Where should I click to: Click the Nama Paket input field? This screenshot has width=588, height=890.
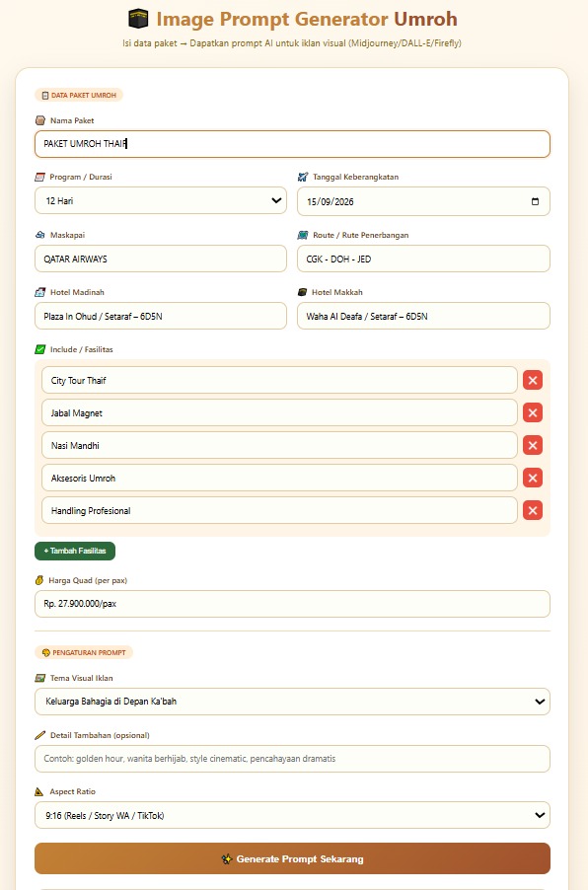(x=292, y=144)
